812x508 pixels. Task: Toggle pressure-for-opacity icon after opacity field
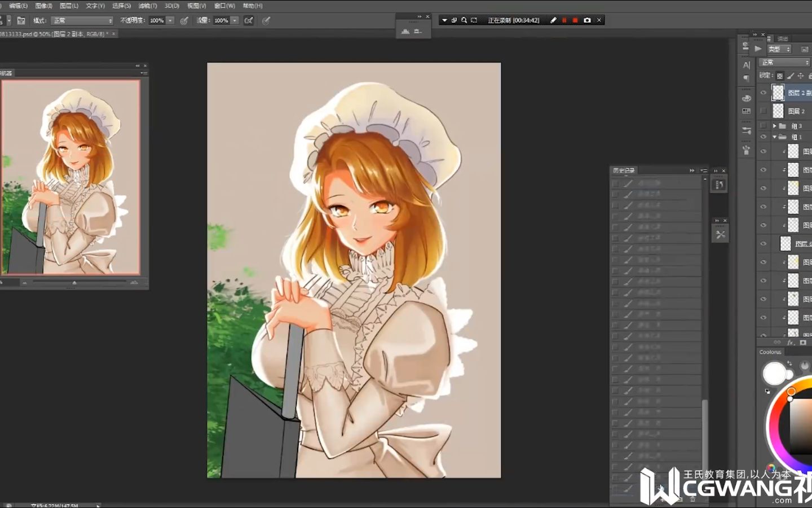point(184,20)
